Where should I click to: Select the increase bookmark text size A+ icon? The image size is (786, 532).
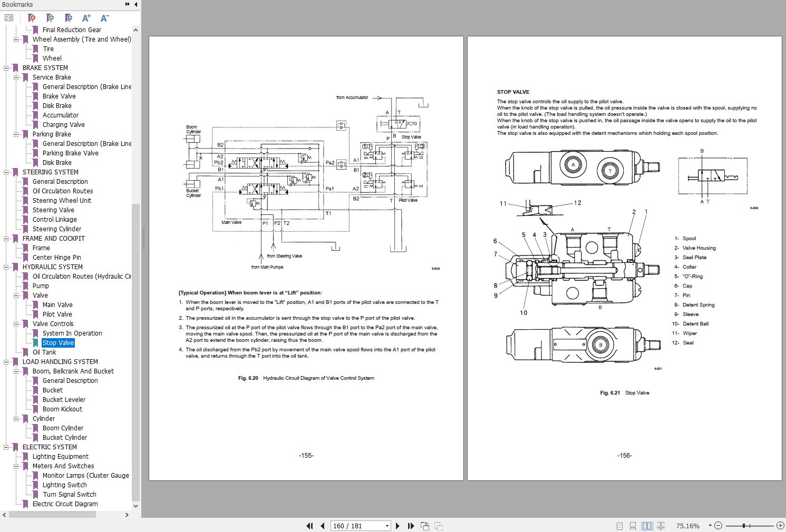[x=86, y=17]
